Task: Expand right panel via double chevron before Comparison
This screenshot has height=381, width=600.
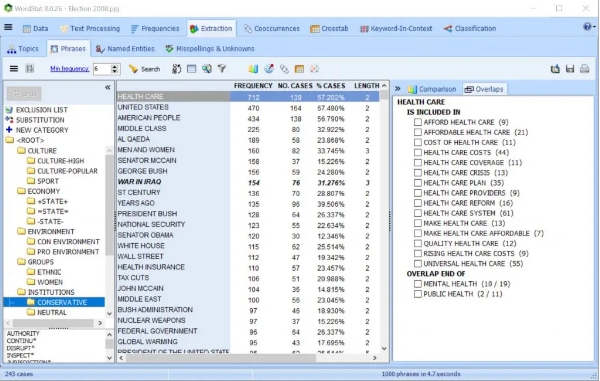Action: (x=398, y=89)
